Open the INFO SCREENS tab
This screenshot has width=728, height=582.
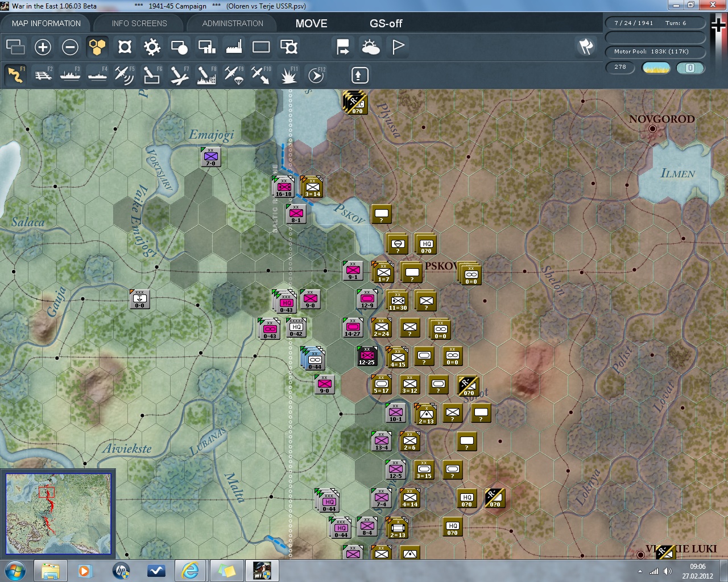(139, 23)
